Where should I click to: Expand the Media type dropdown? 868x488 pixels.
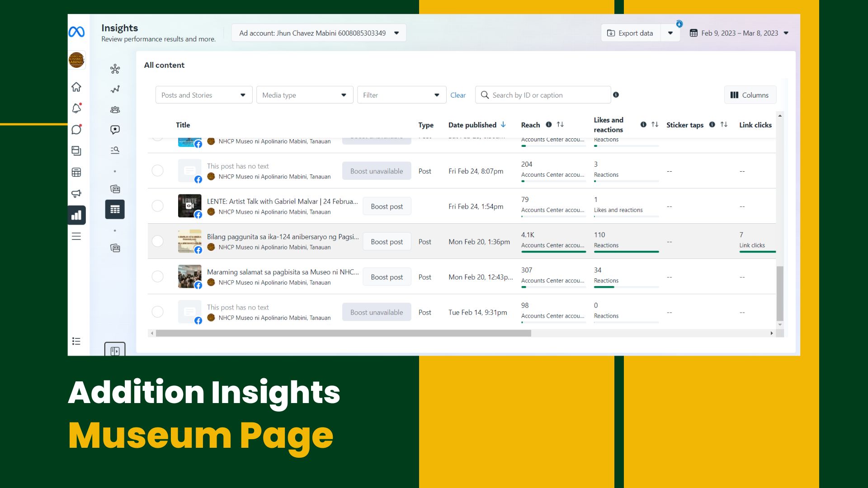[304, 95]
